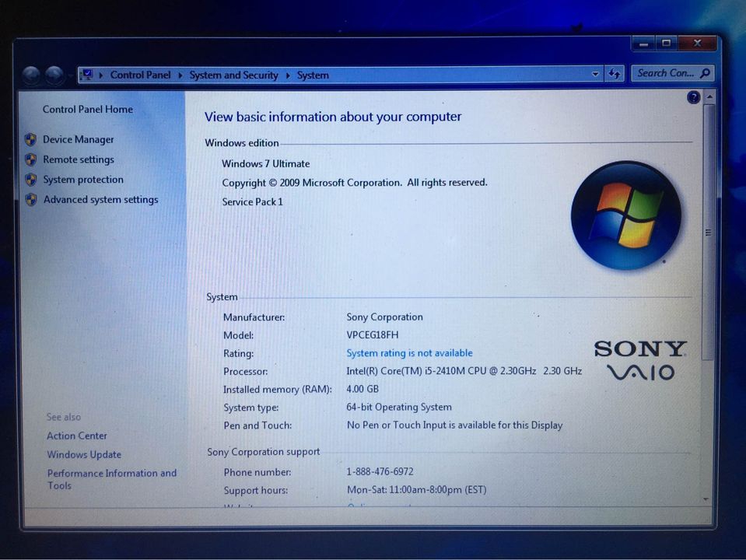Maximize the System window
The image size is (746, 560).
point(667,43)
